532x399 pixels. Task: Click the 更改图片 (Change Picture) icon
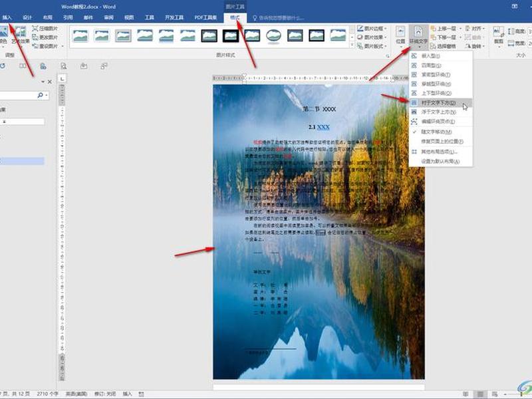coord(35,37)
